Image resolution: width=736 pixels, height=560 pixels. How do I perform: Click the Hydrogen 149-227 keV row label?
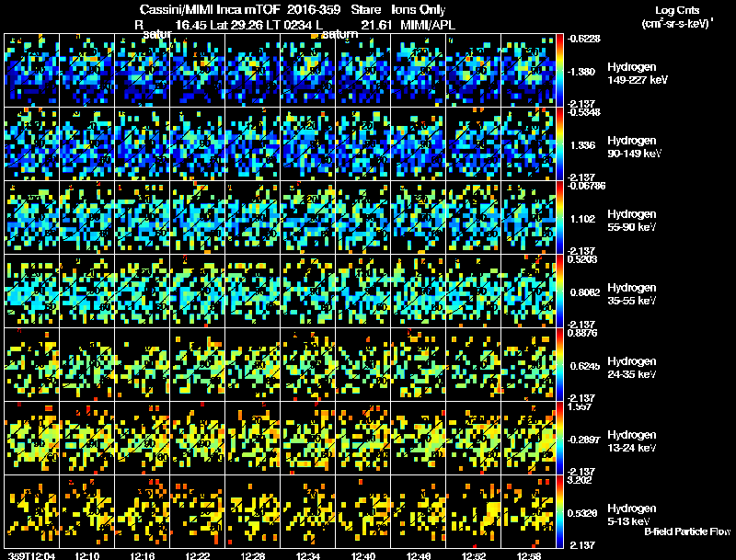(638, 74)
